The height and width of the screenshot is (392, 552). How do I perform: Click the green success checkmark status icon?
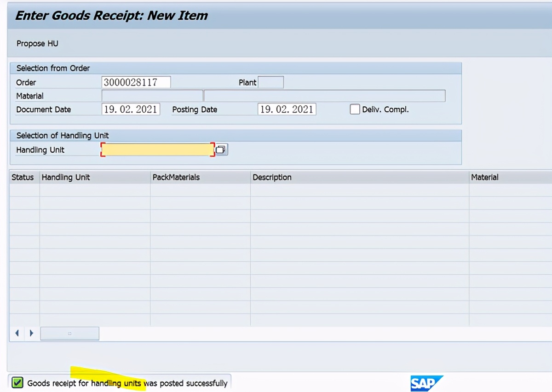point(17,383)
